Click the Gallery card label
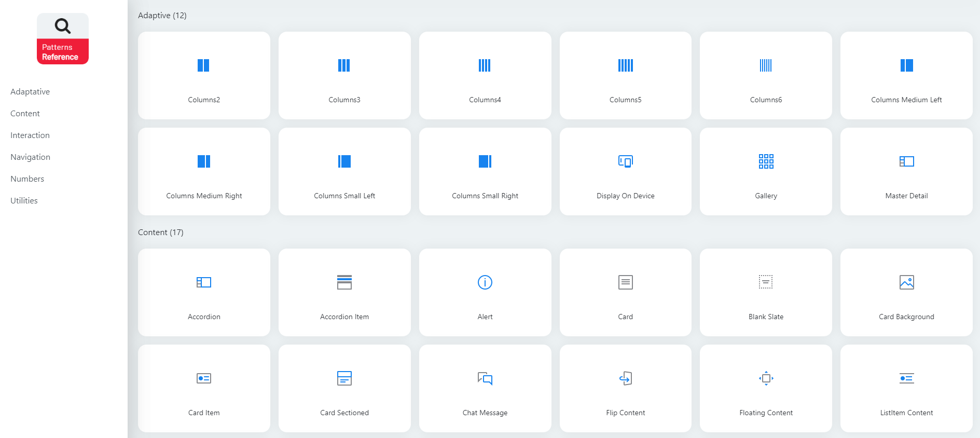The width and height of the screenshot is (980, 438). 766,196
